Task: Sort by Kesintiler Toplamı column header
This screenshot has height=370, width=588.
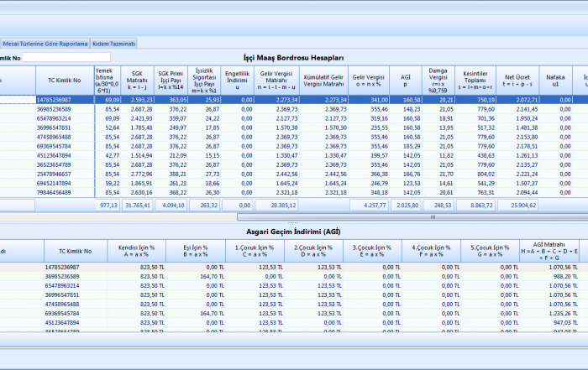Action: pyautogui.click(x=477, y=80)
